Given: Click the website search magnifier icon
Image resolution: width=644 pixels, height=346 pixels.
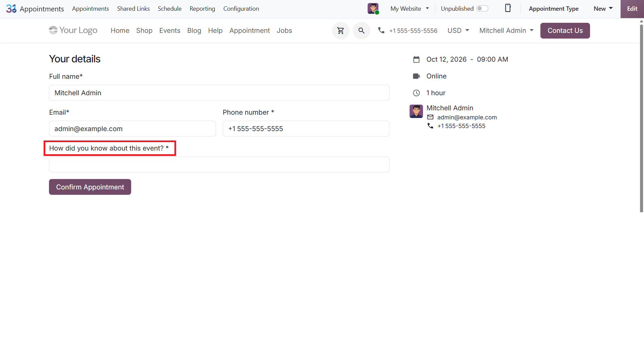Looking at the screenshot, I should pos(361,31).
